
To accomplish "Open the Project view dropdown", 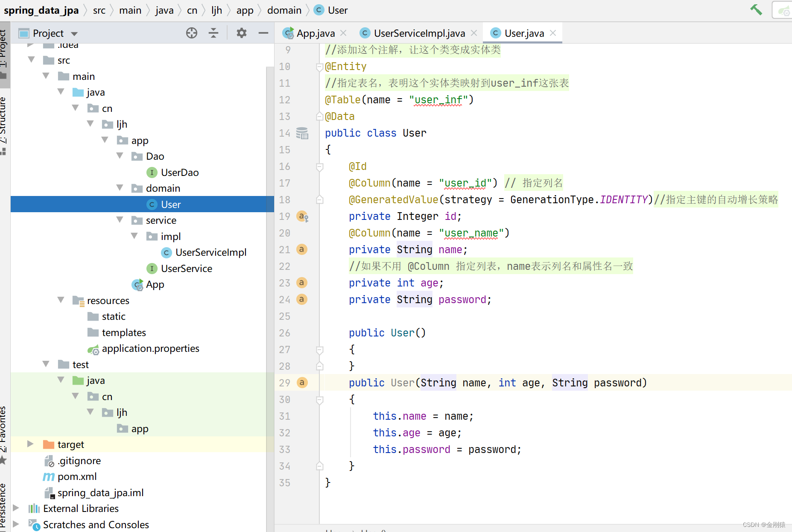I will 74,34.
